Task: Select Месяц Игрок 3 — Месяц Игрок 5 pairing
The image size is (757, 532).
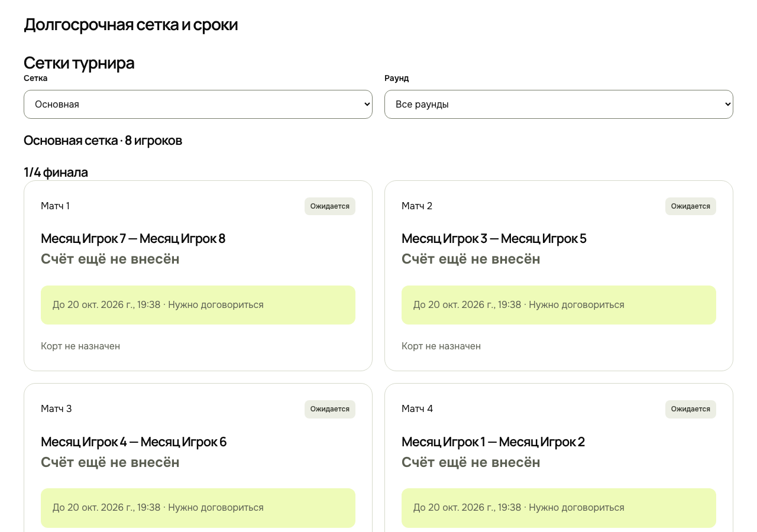Action: click(x=494, y=239)
